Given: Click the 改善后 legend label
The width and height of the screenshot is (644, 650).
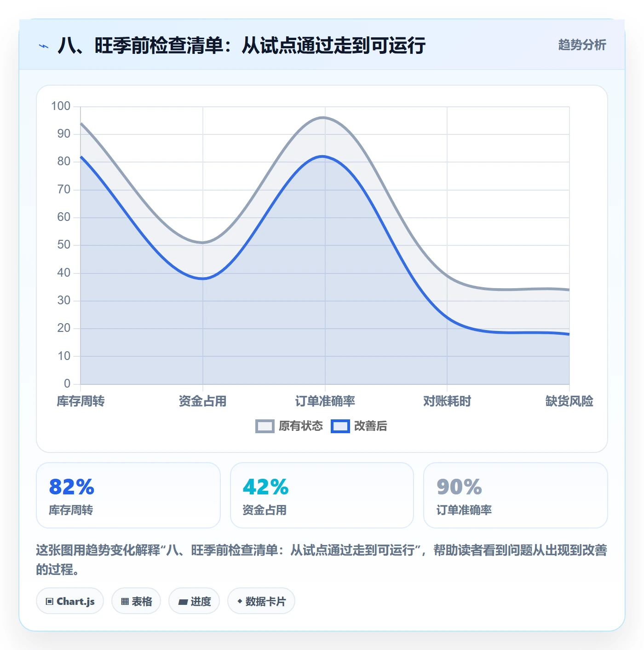Looking at the screenshot, I should tap(370, 426).
